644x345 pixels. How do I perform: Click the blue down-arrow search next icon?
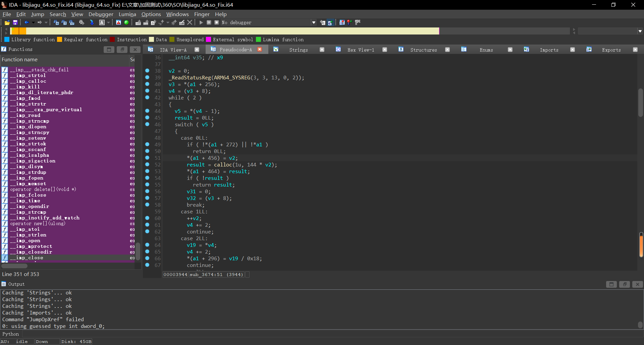[x=92, y=22]
